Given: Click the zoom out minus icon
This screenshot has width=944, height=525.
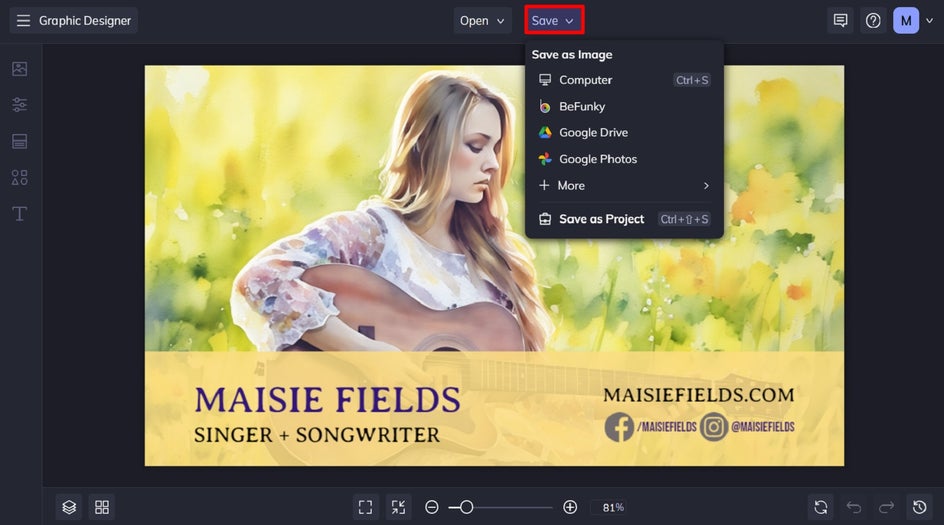Looking at the screenshot, I should pyautogui.click(x=432, y=507).
